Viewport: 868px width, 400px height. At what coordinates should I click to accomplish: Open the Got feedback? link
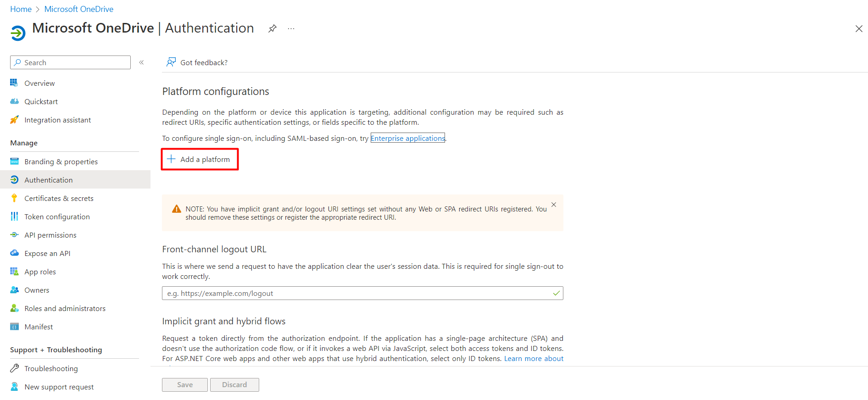[x=204, y=63]
